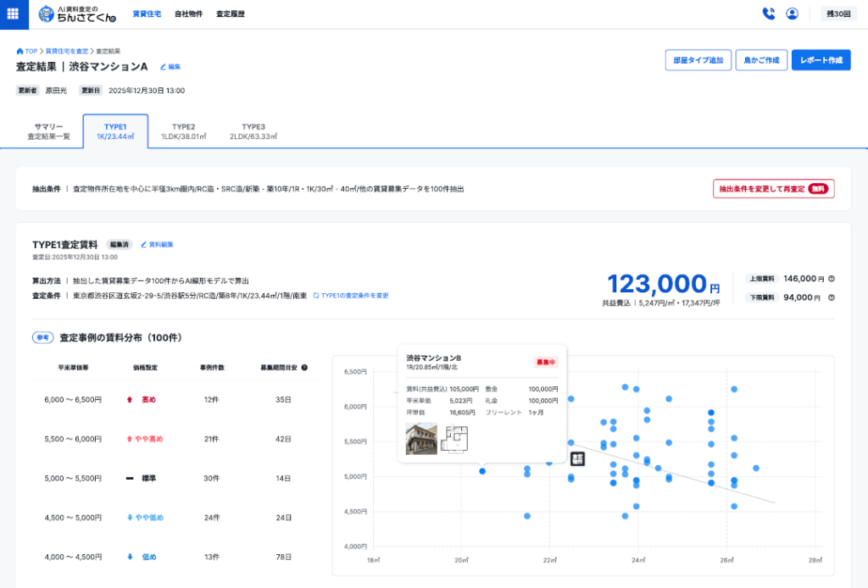Click TYPE1の査定条件を変更 link
The image size is (868, 588).
pos(351,296)
